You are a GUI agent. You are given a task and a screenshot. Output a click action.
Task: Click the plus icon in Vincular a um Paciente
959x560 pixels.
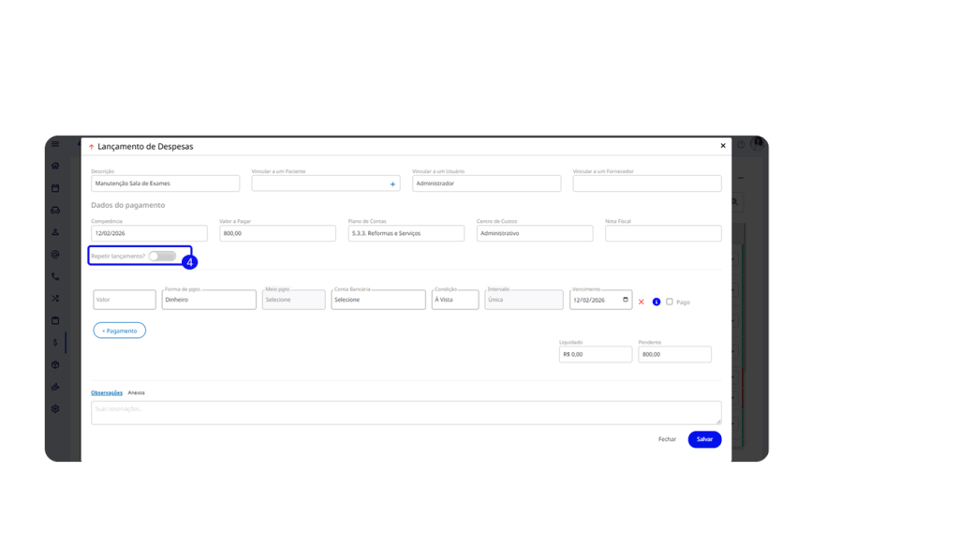(x=392, y=184)
